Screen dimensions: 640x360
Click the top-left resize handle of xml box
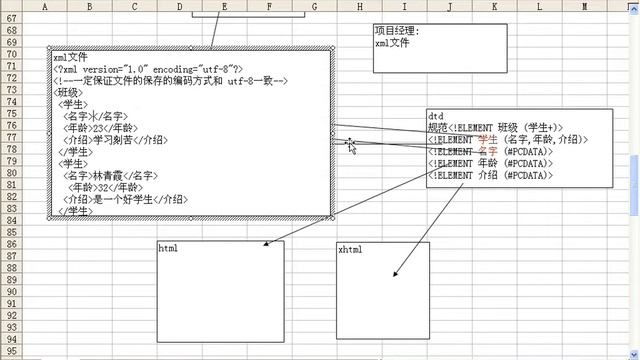point(49,48)
